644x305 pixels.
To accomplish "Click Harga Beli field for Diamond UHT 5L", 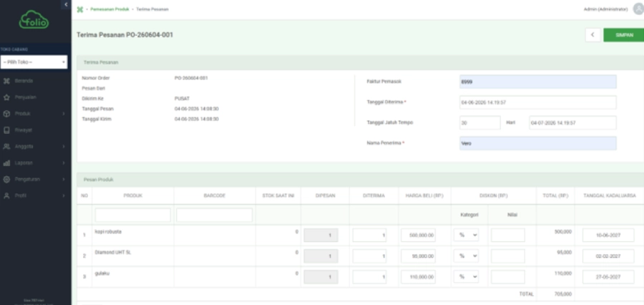I will [418, 256].
